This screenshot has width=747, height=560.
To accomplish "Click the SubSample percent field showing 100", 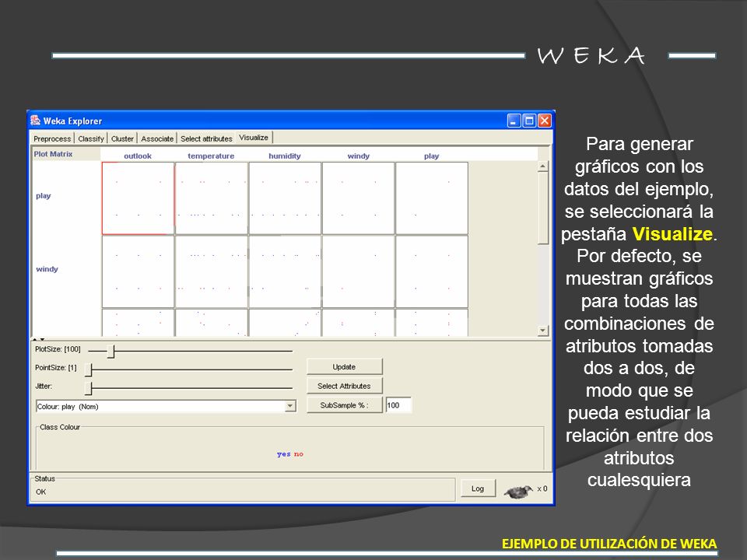I will [x=398, y=404].
